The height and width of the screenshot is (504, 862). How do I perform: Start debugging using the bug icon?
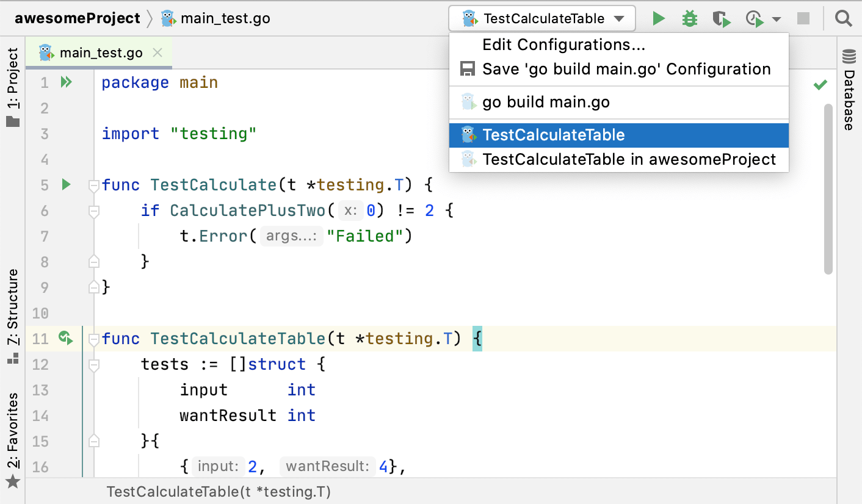pyautogui.click(x=689, y=18)
